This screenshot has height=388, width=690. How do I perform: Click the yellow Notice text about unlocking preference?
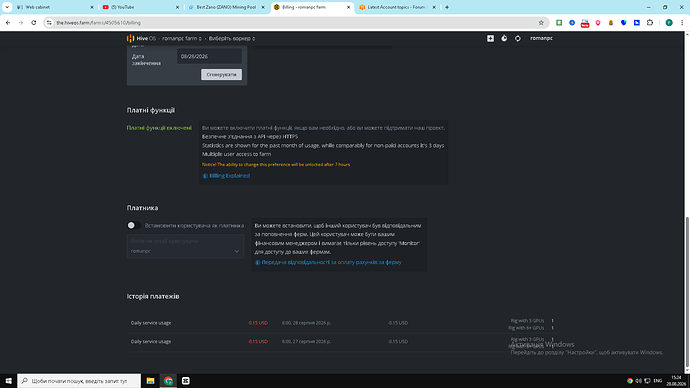pyautogui.click(x=276, y=165)
